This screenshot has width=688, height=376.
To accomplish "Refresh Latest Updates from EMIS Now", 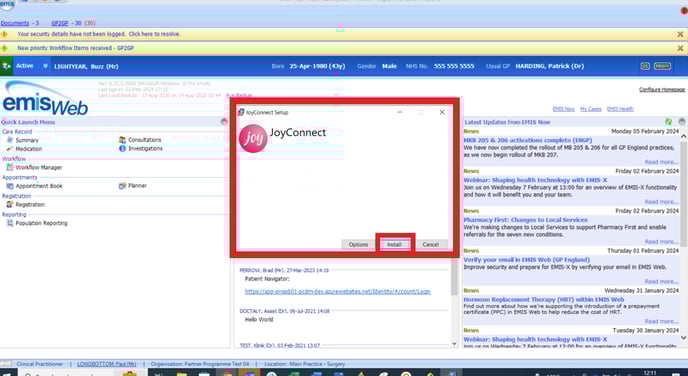I will point(668,122).
